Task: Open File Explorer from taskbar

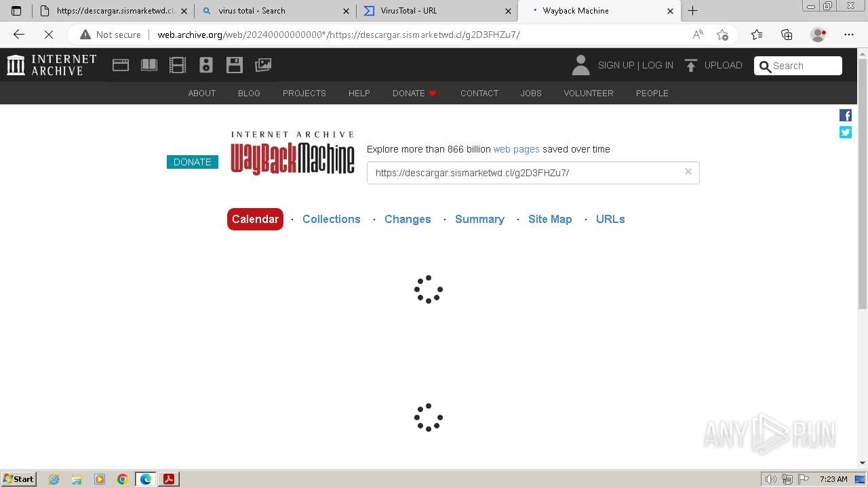Action: click(x=77, y=479)
